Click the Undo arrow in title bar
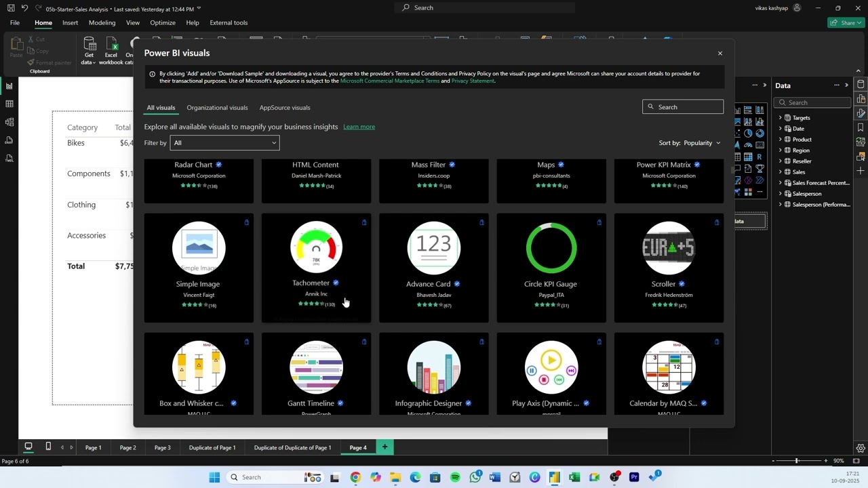 (24, 8)
